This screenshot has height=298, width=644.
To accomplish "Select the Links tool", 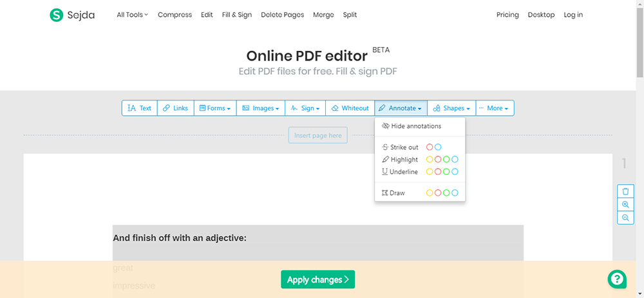I will (175, 108).
